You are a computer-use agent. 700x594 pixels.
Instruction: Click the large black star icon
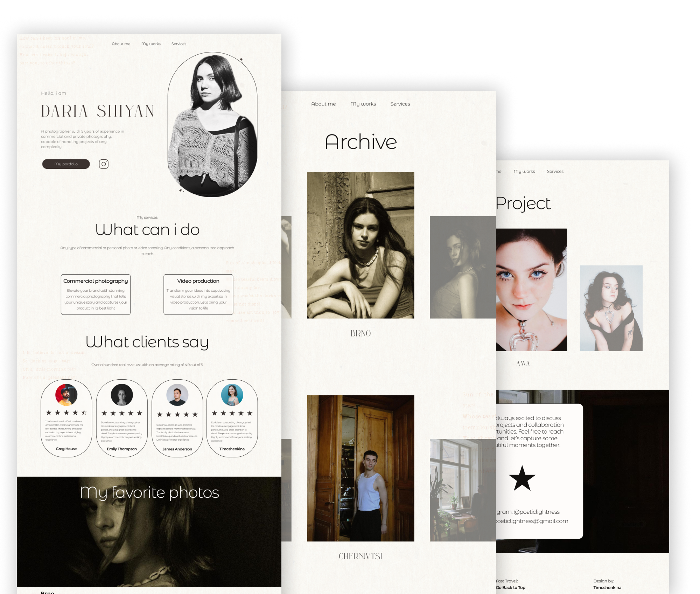point(522,479)
